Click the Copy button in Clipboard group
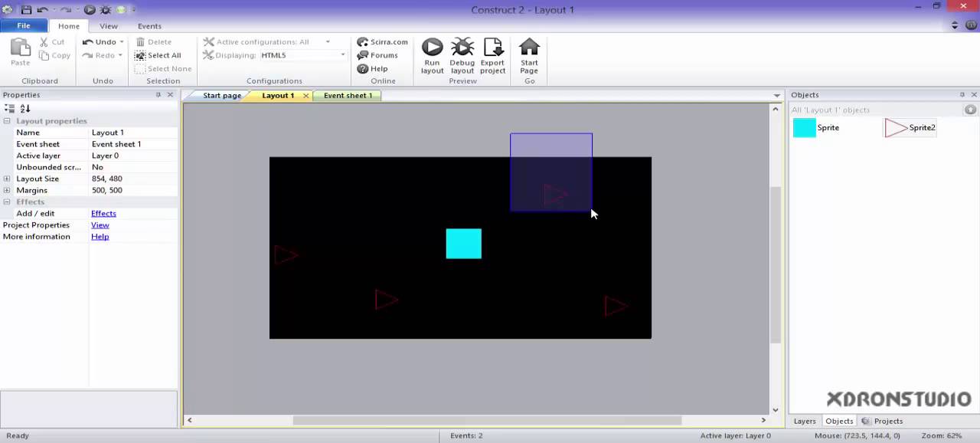Image resolution: width=980 pixels, height=443 pixels. point(55,55)
